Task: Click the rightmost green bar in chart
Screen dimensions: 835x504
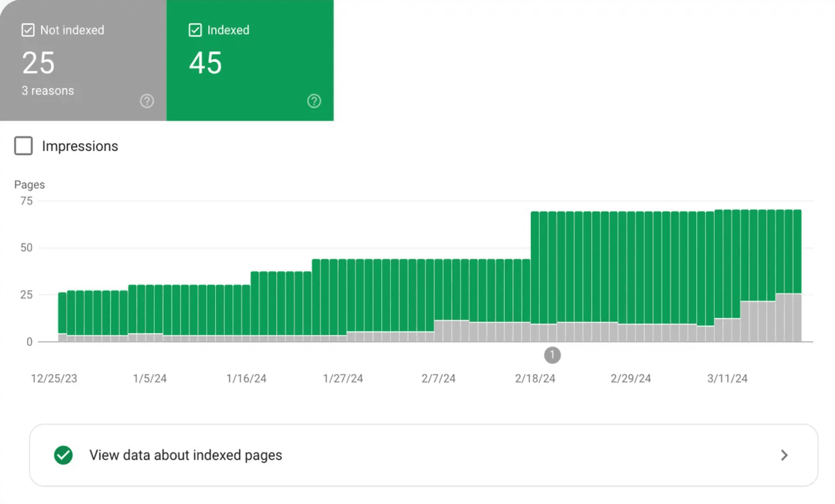Action: pyautogui.click(x=797, y=250)
